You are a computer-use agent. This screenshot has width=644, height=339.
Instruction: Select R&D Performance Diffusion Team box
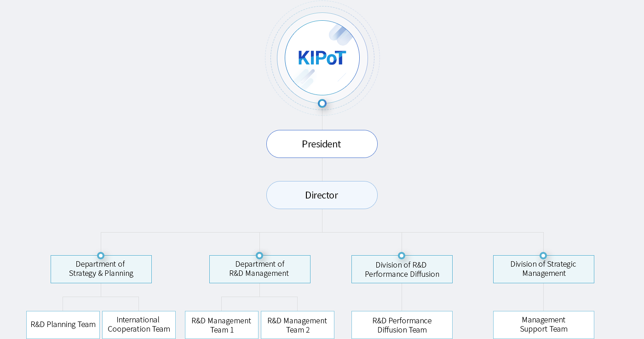pyautogui.click(x=402, y=325)
